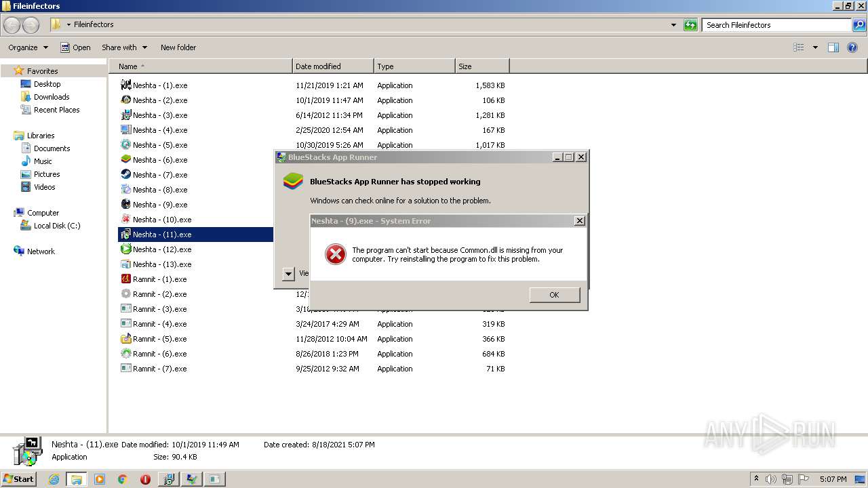868x488 pixels.
Task: Click the Open toolbar button
Action: [75, 47]
